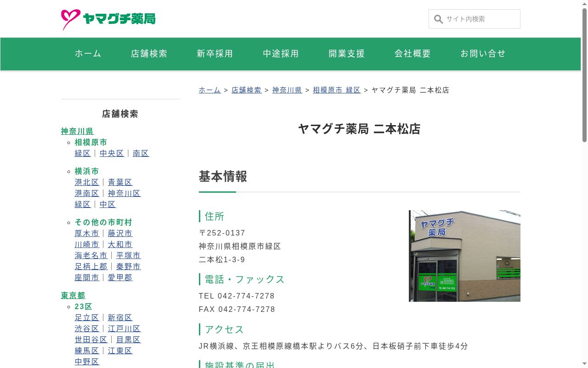Click the 相模原市 緑区 breadcrumb link
Screen dimensions: 588x368
point(337,90)
